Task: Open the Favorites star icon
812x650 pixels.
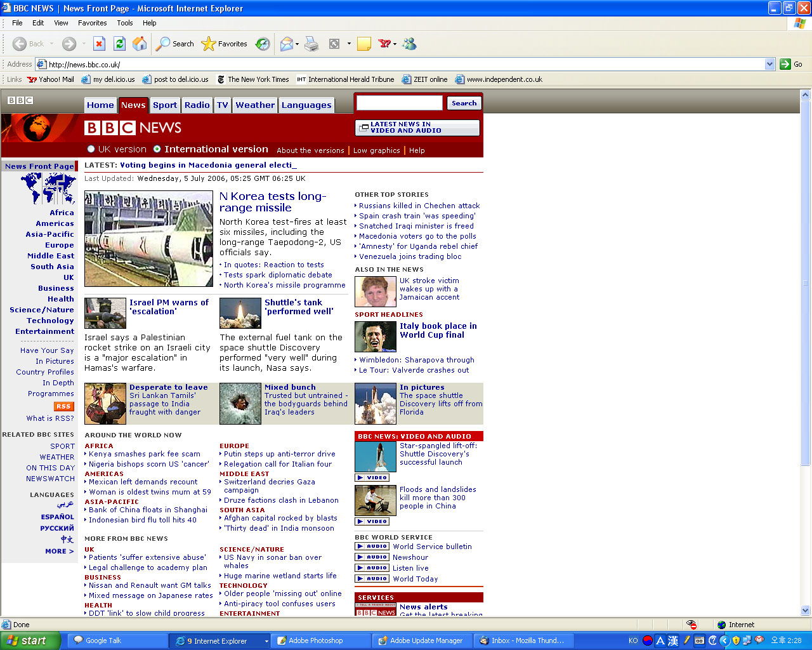Action: pyautogui.click(x=208, y=44)
